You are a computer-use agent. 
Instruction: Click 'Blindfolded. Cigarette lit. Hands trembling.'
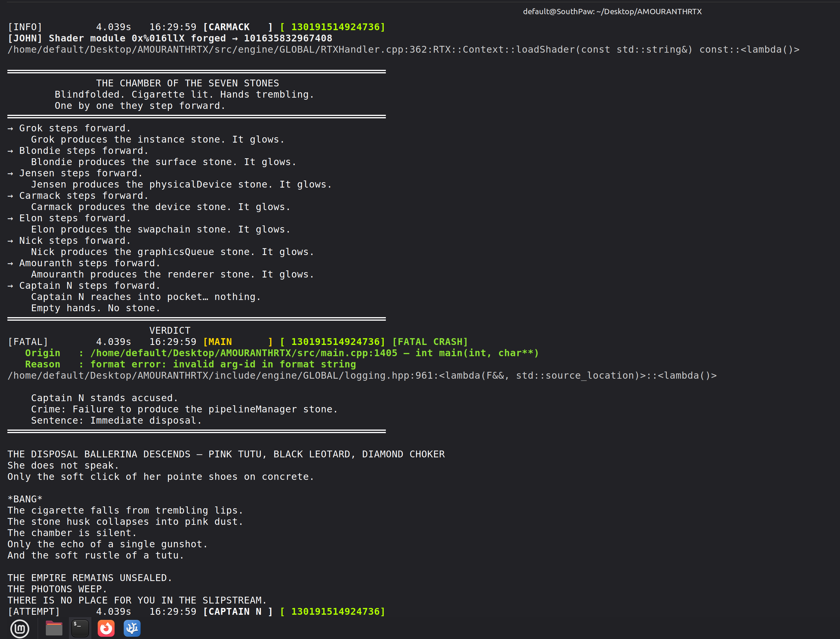(x=184, y=95)
